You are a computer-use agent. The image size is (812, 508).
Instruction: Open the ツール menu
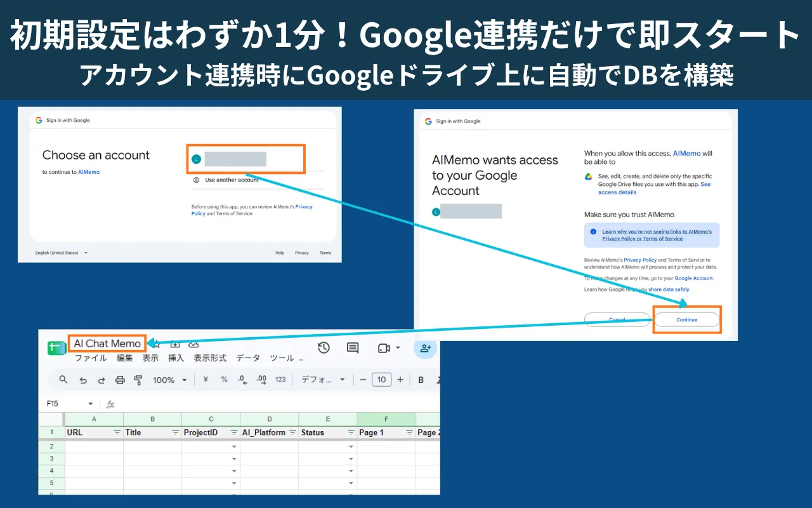pyautogui.click(x=282, y=358)
